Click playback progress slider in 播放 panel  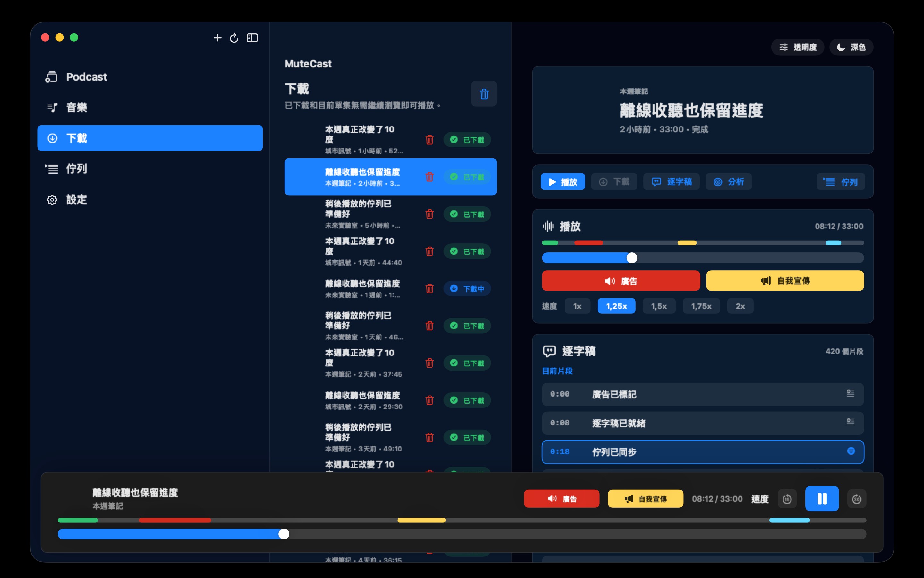(703, 258)
